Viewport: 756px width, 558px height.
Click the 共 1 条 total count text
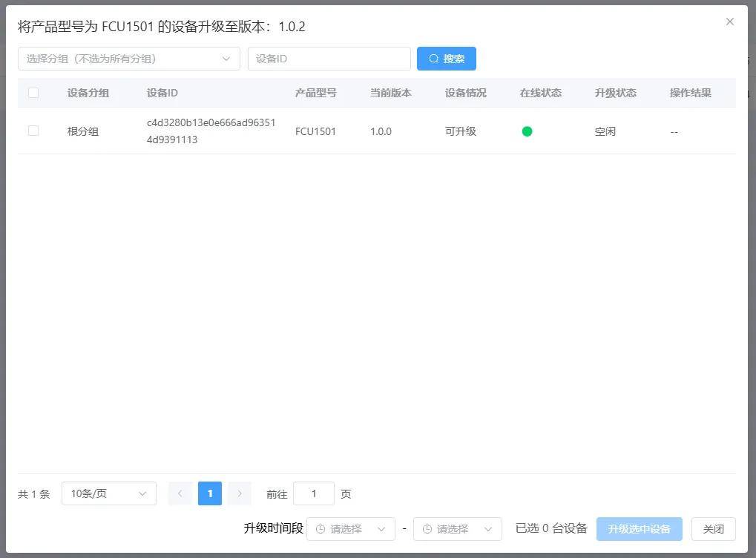[33, 494]
